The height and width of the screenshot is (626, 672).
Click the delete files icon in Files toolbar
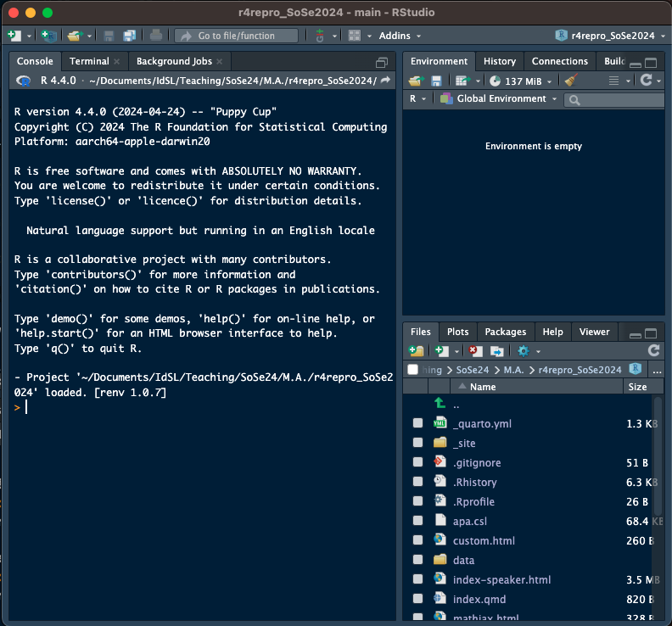point(476,350)
